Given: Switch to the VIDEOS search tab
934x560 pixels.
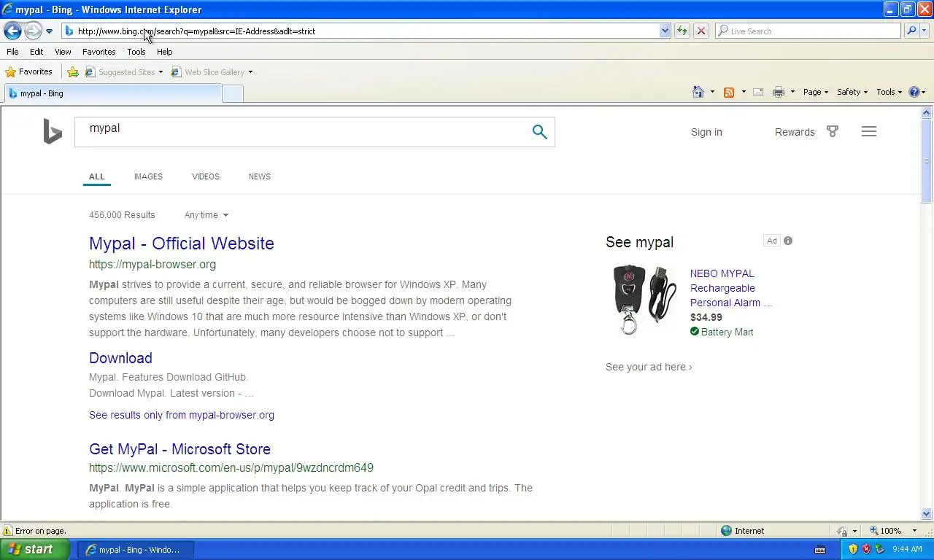Looking at the screenshot, I should pos(206,176).
